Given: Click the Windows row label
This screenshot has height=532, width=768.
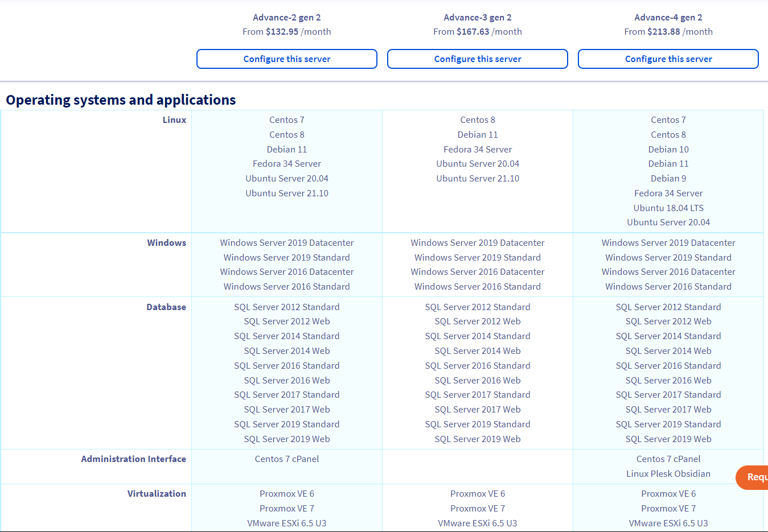Looking at the screenshot, I should [167, 243].
